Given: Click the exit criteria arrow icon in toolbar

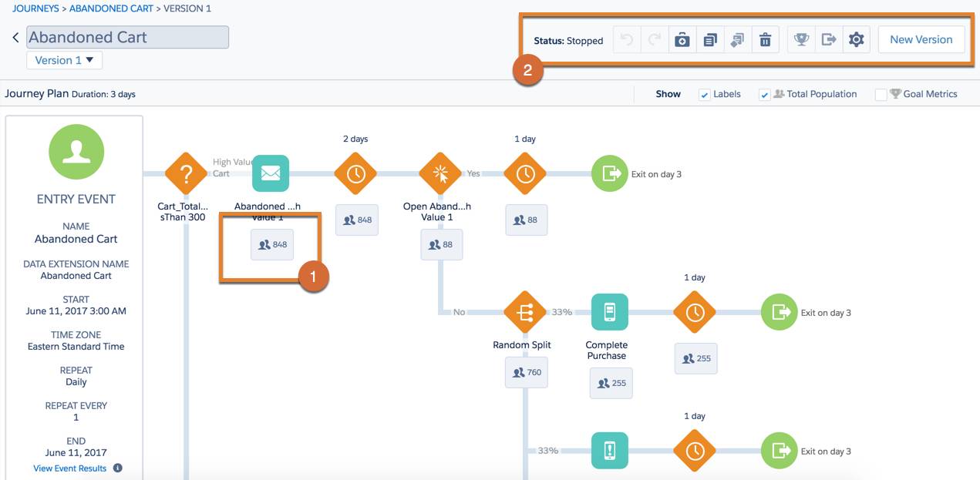Looking at the screenshot, I should [829, 39].
